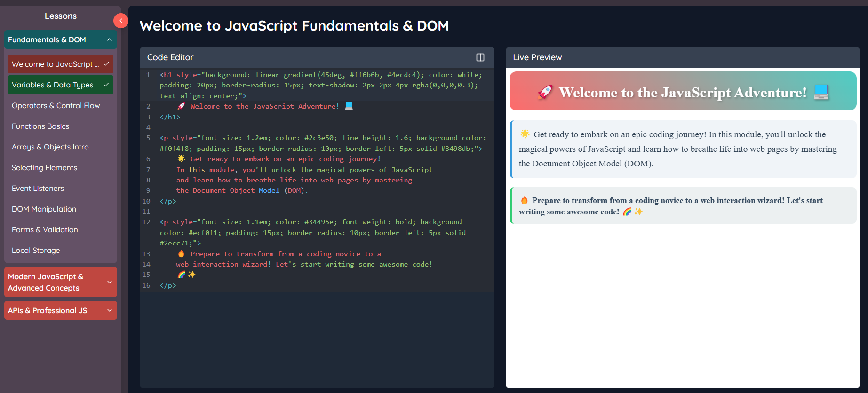Place cursor on closing </h1> on line 3
The width and height of the screenshot is (868, 393).
tap(170, 117)
